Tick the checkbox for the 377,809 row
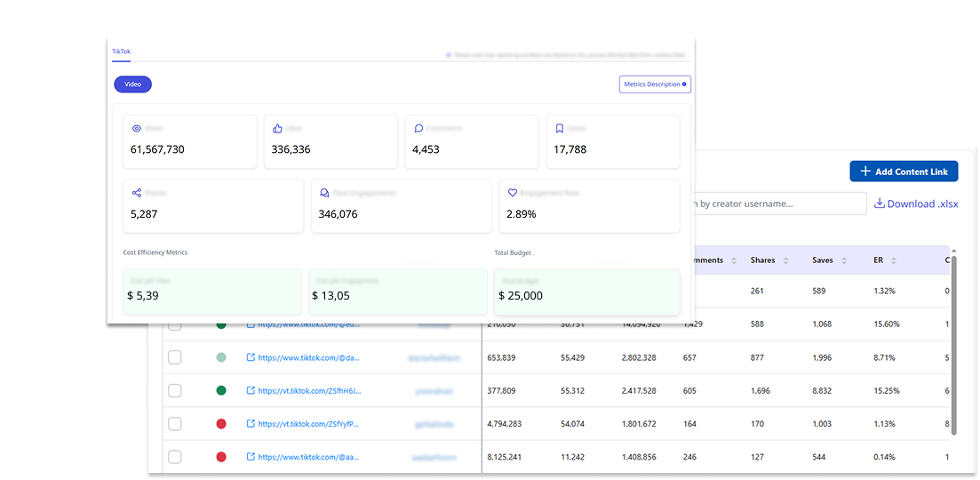Image resolution: width=980 pixels, height=480 pixels. pyautogui.click(x=174, y=390)
